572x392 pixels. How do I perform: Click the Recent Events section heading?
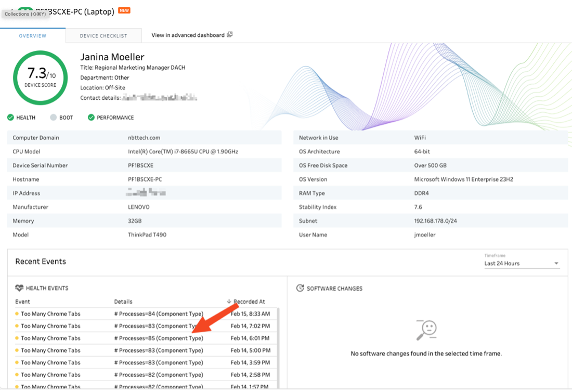pyautogui.click(x=41, y=262)
